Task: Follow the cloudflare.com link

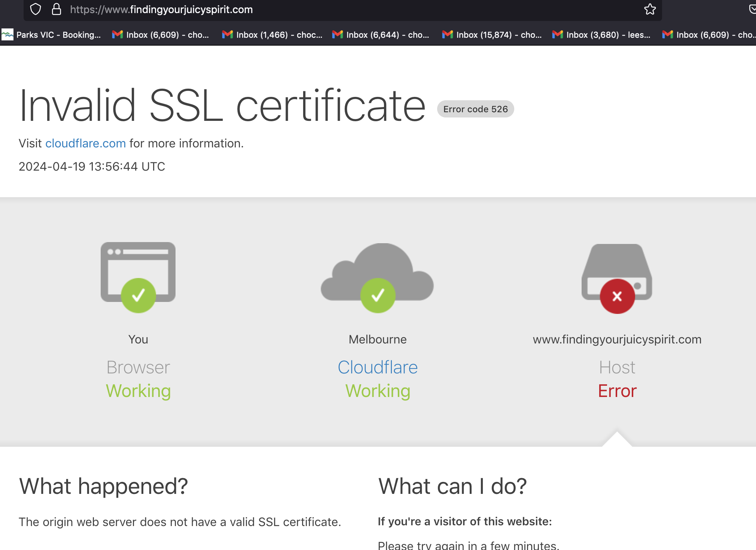Action: [85, 143]
